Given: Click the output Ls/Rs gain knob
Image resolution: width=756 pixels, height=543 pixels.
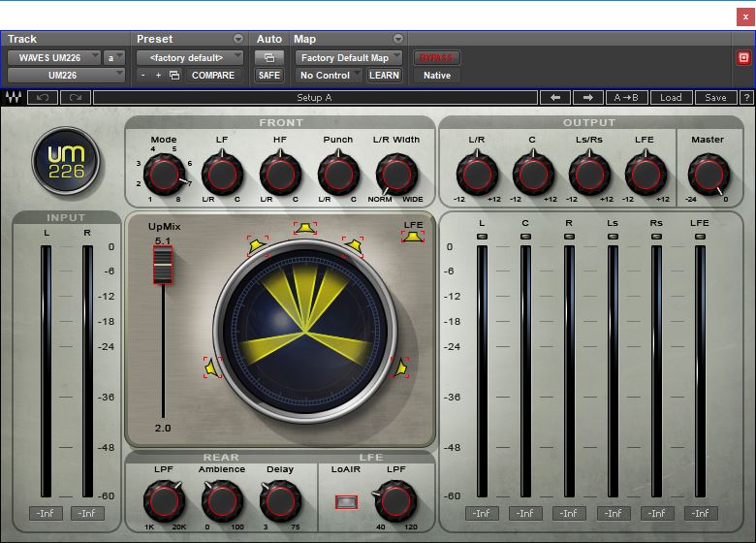Looking at the screenshot, I should coord(589,175).
